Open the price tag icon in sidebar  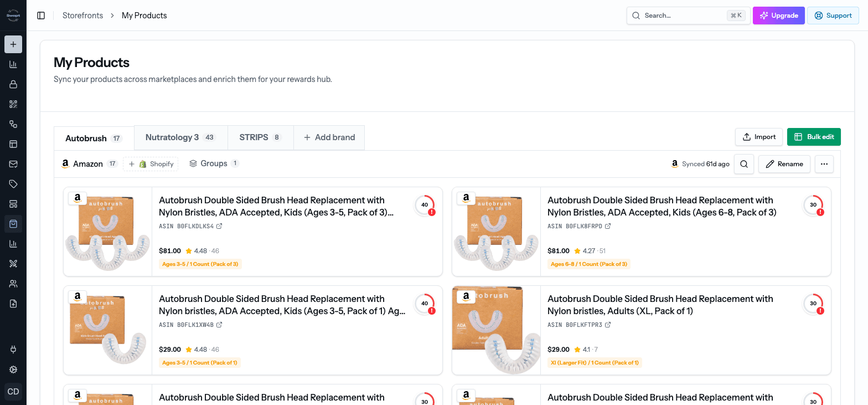(x=13, y=184)
